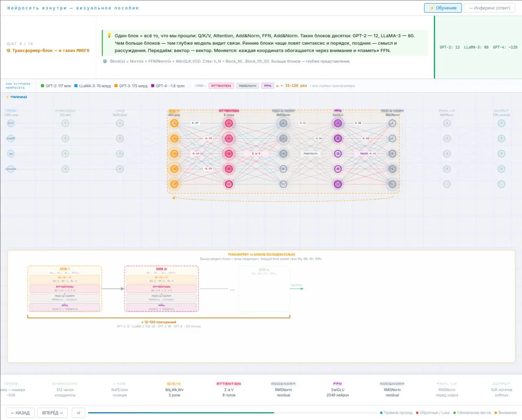Click the lightning TRAINING indicator icon

(7, 97)
